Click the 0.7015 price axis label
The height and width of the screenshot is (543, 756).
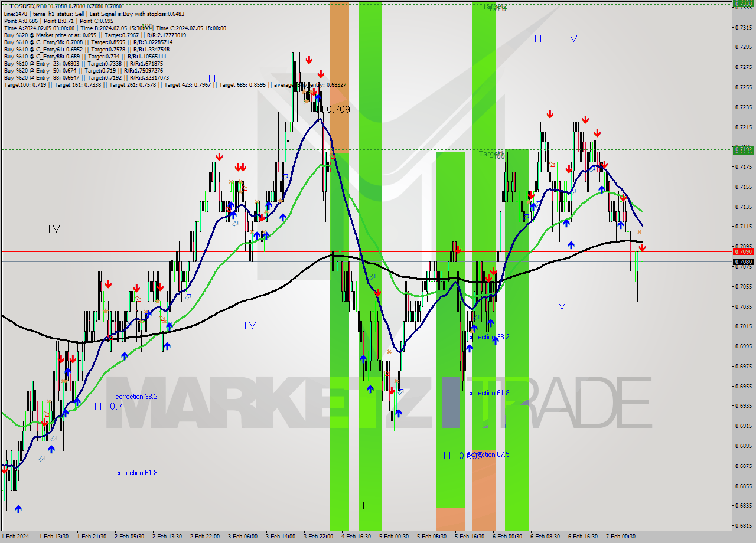tap(743, 326)
